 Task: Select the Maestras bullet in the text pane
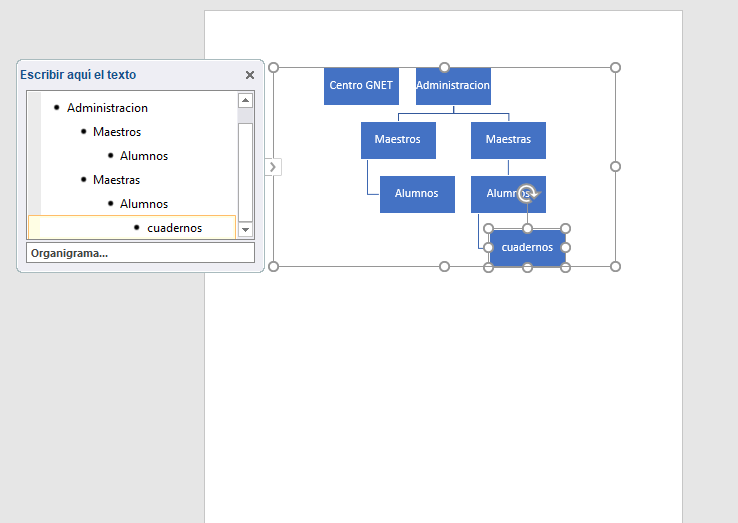(117, 180)
